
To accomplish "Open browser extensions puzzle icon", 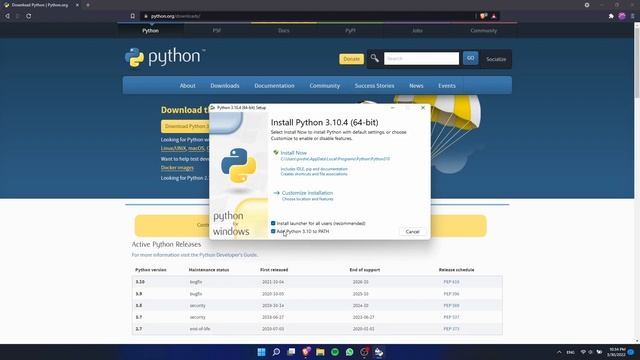I will coord(611,16).
